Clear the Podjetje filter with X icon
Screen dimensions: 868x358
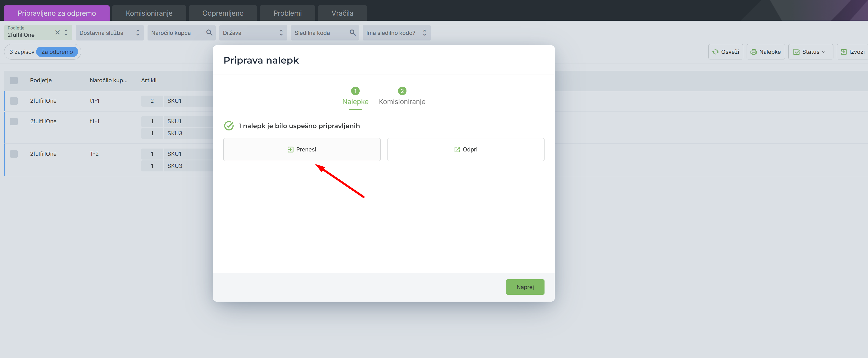[x=57, y=32]
